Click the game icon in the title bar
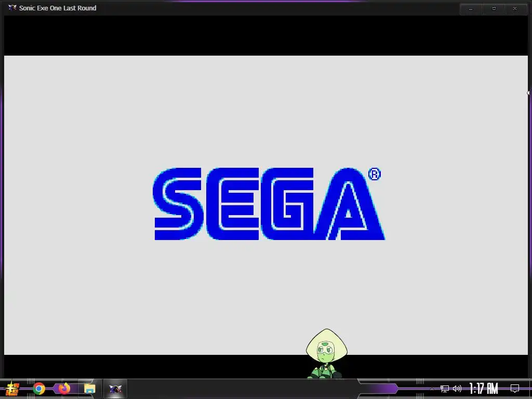The width and height of the screenshot is (532, 399). [12, 7]
